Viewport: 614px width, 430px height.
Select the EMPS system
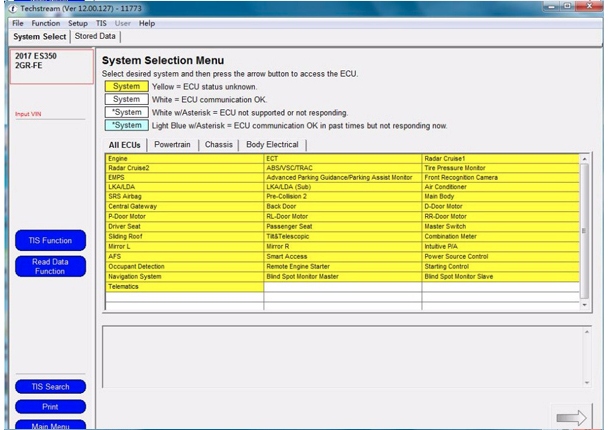pos(184,177)
